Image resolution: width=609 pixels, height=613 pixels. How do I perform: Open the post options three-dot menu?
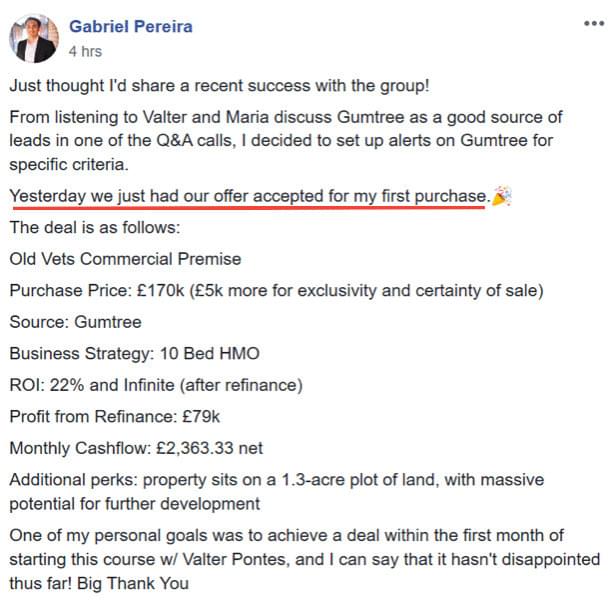pyautogui.click(x=594, y=23)
